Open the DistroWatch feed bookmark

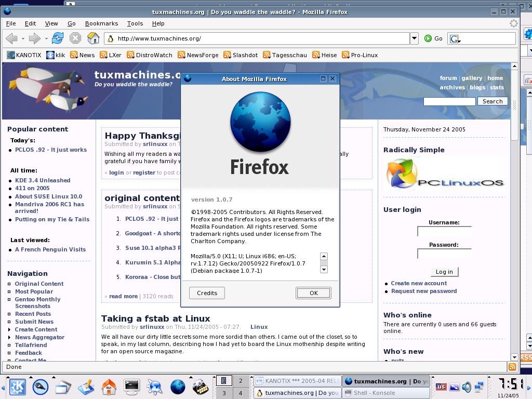(149, 55)
